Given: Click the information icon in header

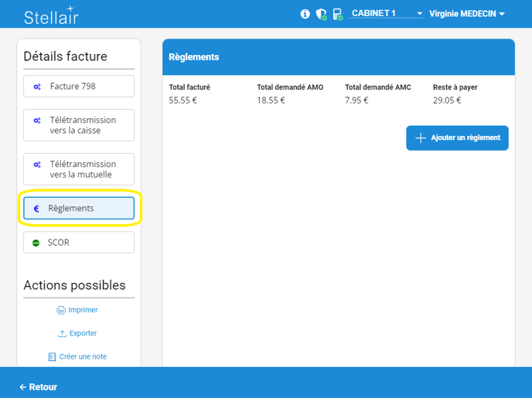Looking at the screenshot, I should click(x=305, y=14).
